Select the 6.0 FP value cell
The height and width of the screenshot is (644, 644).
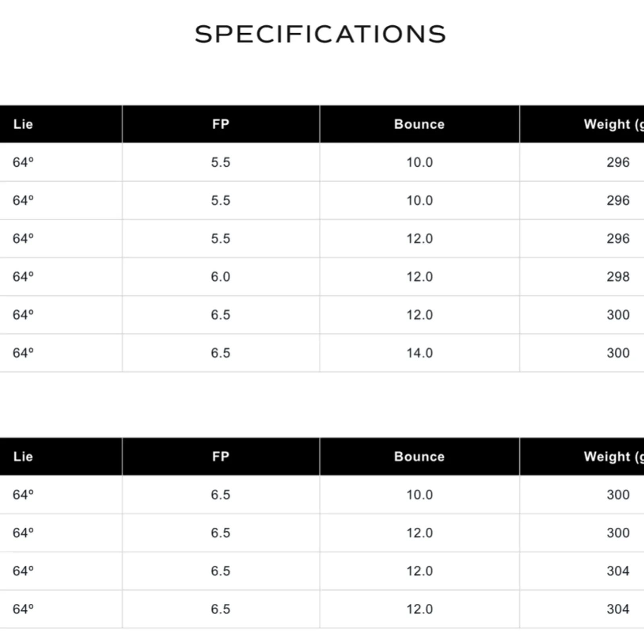[221, 277]
